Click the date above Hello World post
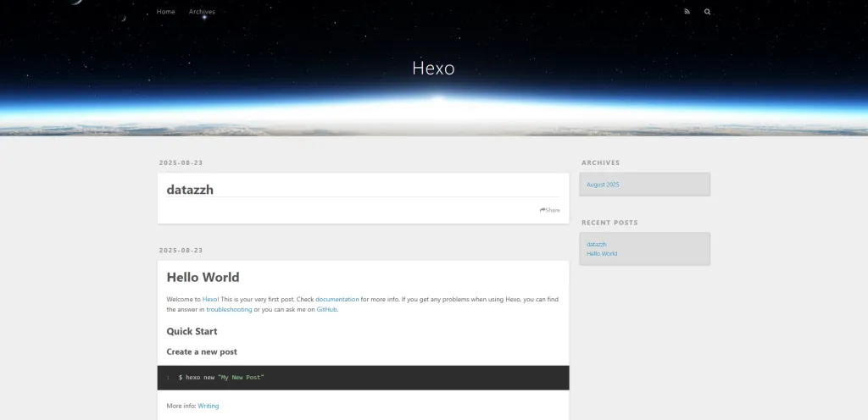The height and width of the screenshot is (420, 868). 181,251
